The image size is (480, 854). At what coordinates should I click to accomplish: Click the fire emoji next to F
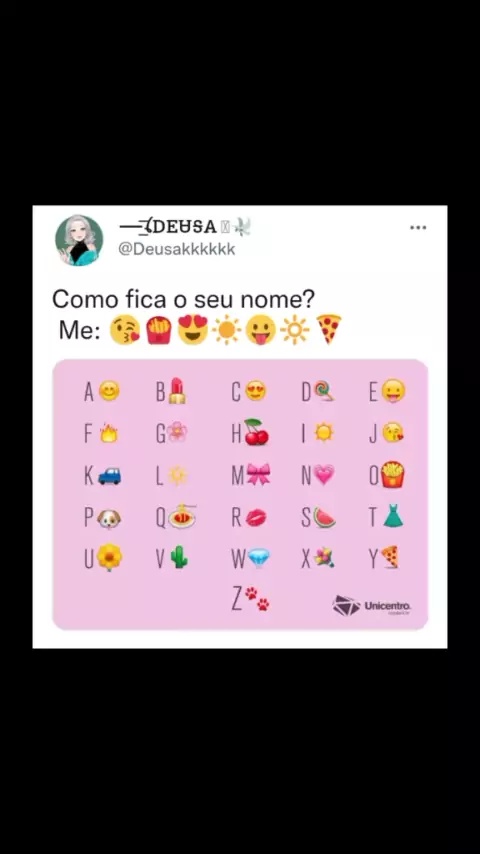(x=109, y=433)
